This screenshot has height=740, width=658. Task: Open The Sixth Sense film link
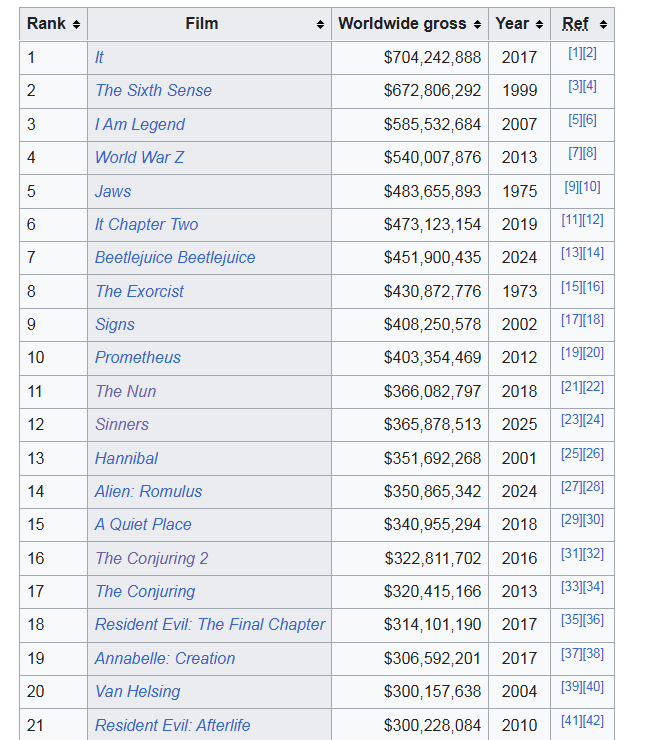click(x=153, y=91)
